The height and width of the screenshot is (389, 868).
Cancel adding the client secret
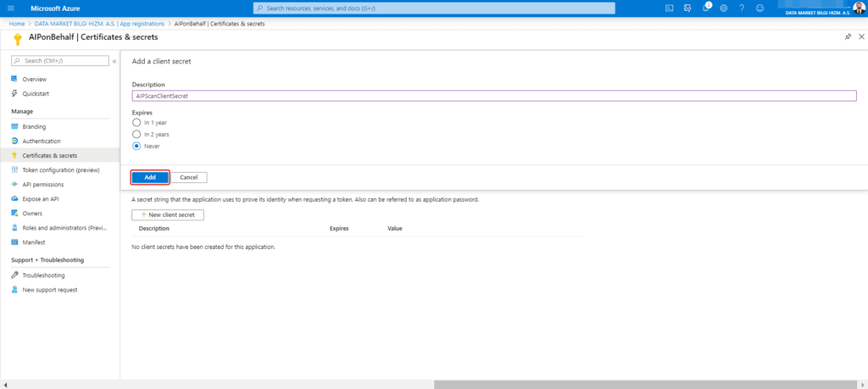pyautogui.click(x=189, y=177)
